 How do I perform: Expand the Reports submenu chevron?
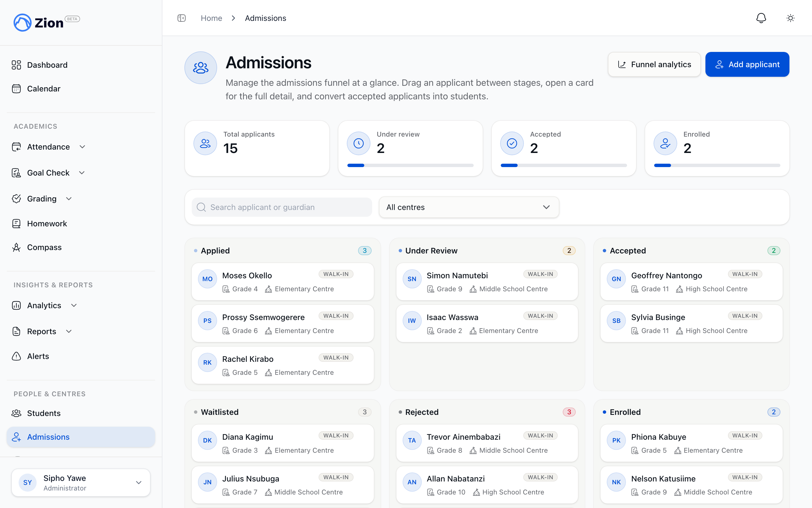tap(69, 331)
